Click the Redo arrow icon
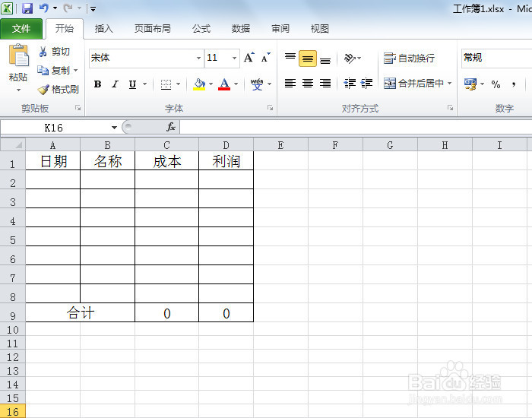 (x=68, y=8)
